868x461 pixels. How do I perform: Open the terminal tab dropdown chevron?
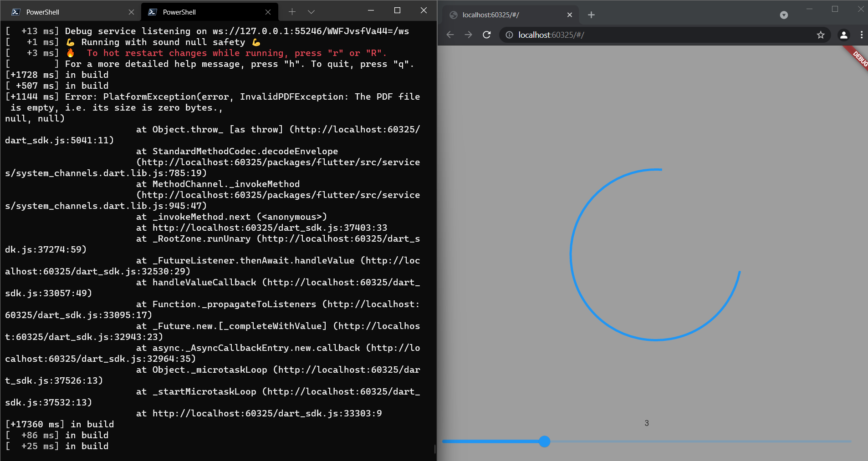click(x=311, y=12)
